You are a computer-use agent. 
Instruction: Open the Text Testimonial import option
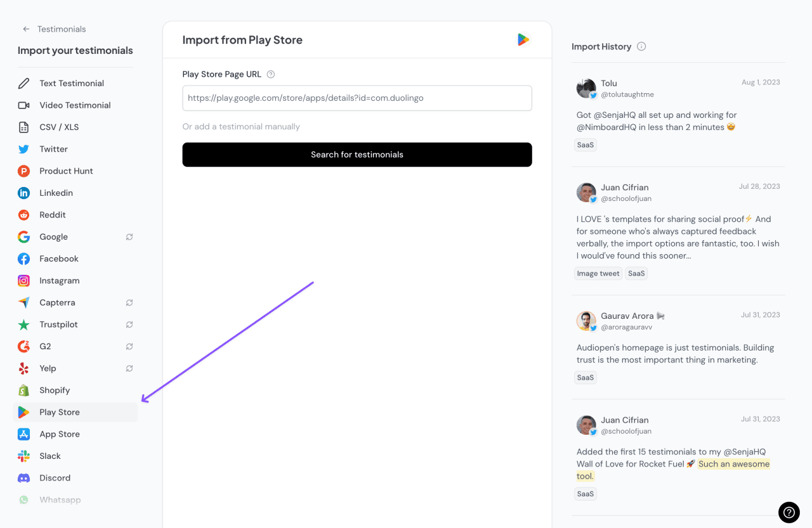(75, 83)
